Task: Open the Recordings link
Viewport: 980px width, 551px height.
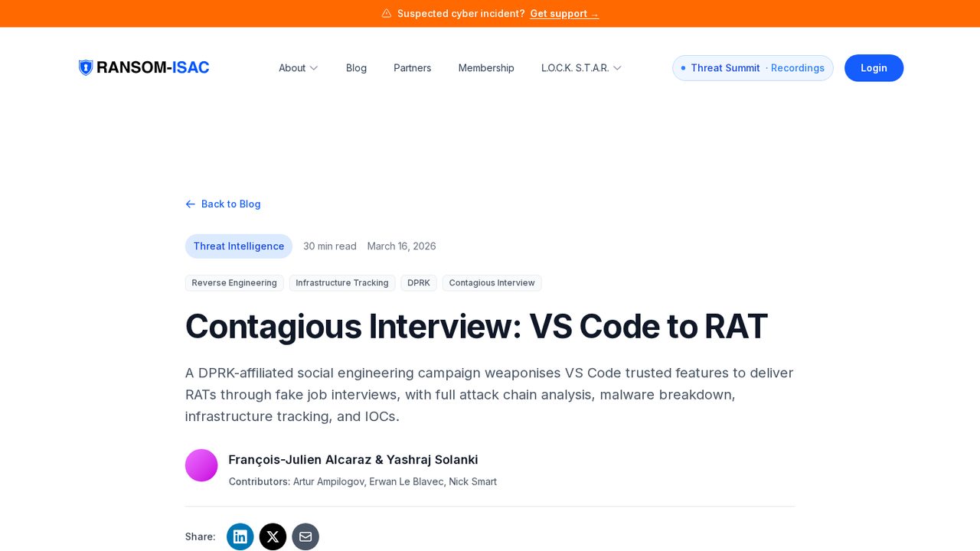Action: click(x=797, y=68)
